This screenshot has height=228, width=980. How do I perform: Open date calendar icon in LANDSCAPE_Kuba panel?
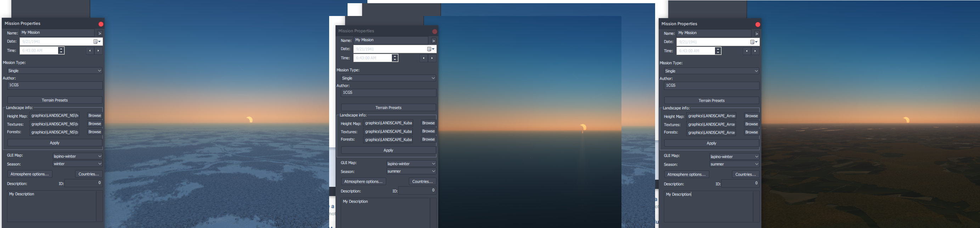click(x=430, y=49)
